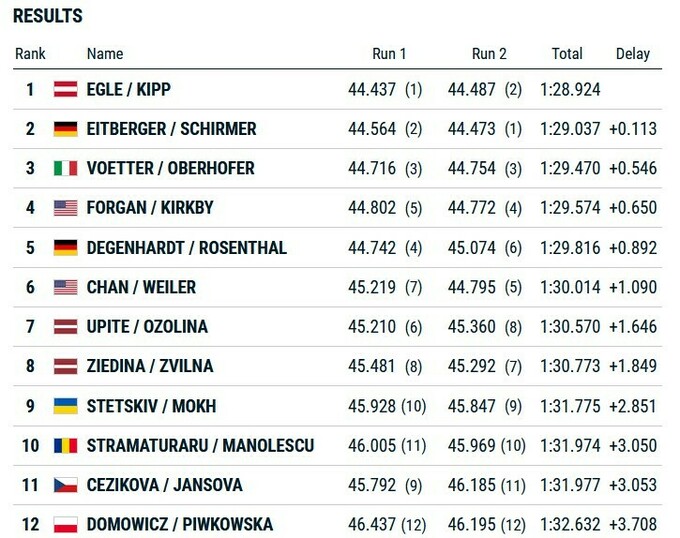The image size is (680, 538).
Task: Click the Latvian flag beside Upite / Ozolina
Action: [65, 327]
